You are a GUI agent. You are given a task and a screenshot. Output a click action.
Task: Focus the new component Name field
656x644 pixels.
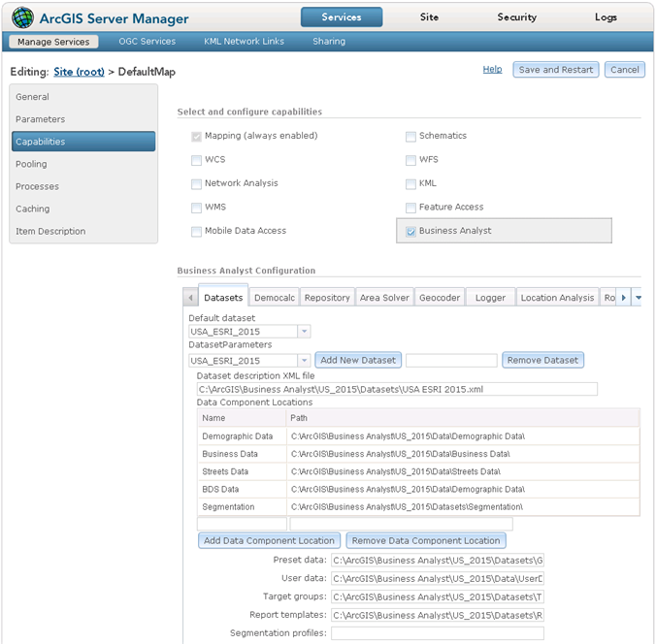click(x=243, y=524)
